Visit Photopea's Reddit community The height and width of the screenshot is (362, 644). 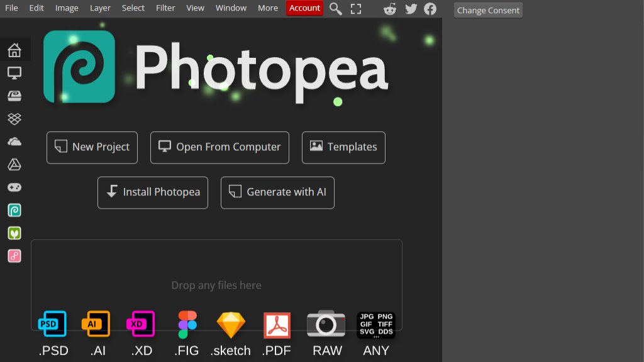(390, 8)
